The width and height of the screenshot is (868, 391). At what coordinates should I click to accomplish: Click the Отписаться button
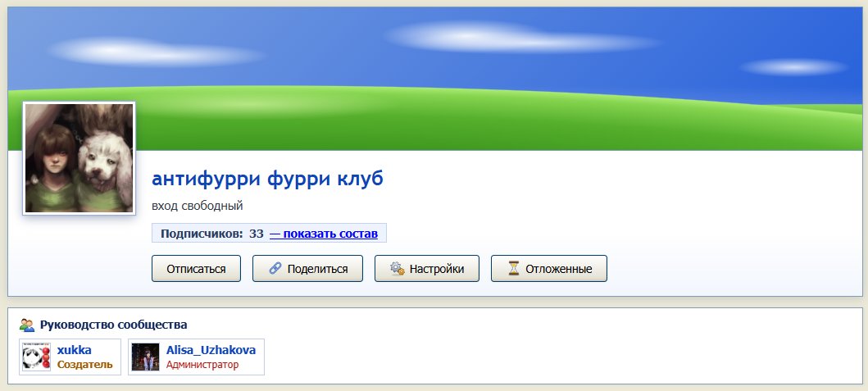[196, 269]
